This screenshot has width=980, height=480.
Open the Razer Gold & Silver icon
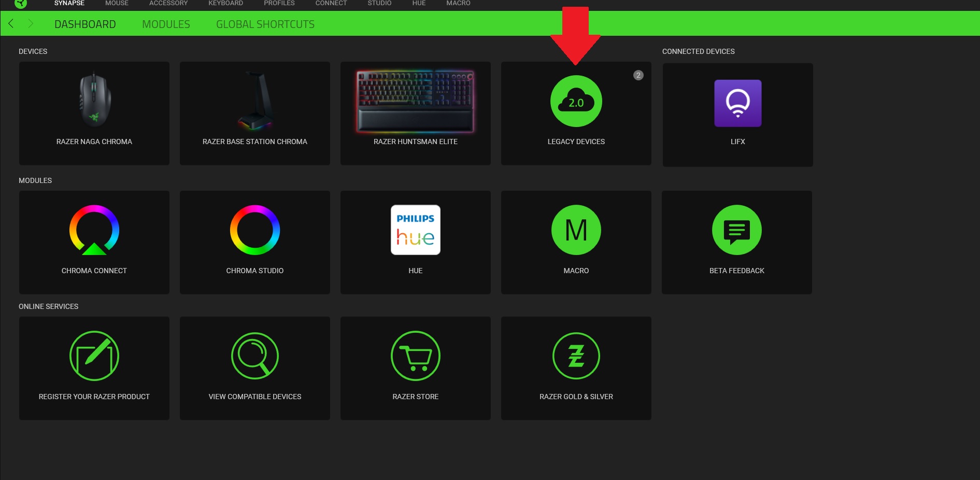tap(576, 356)
